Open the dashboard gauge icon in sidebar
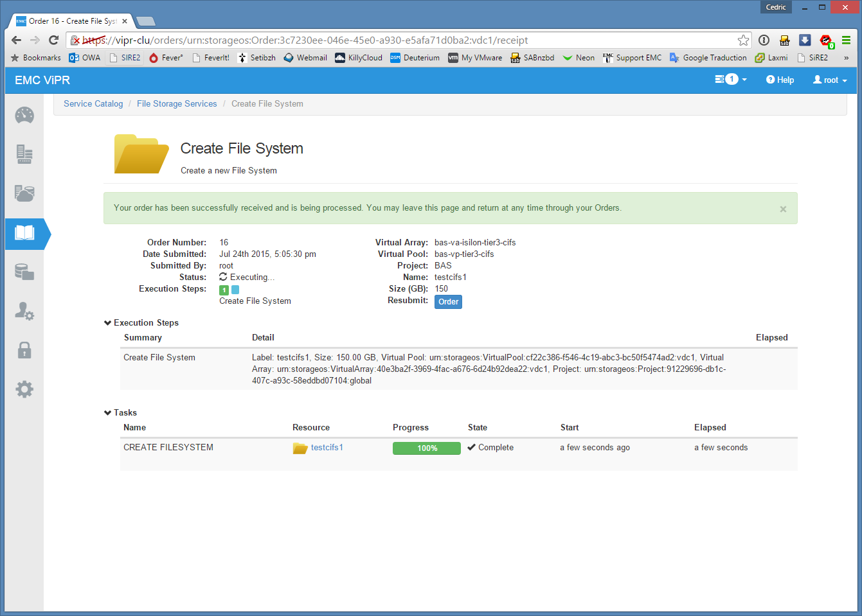The height and width of the screenshot is (616, 862). coord(24,116)
